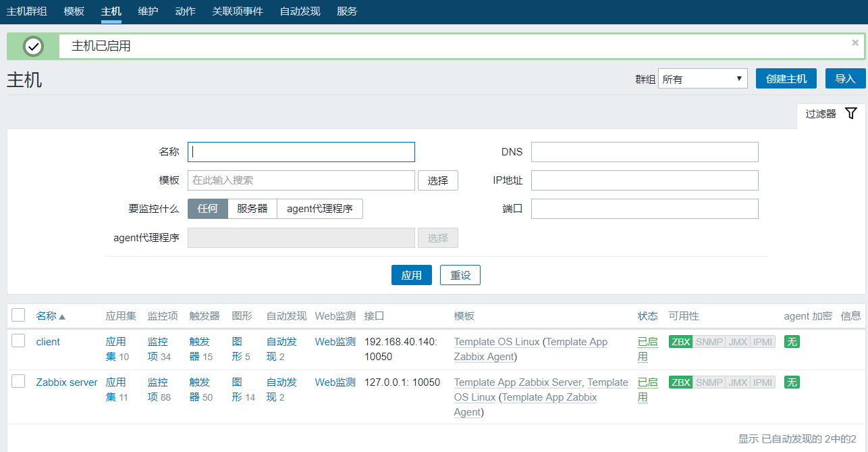Click the 导入 button

click(x=845, y=78)
